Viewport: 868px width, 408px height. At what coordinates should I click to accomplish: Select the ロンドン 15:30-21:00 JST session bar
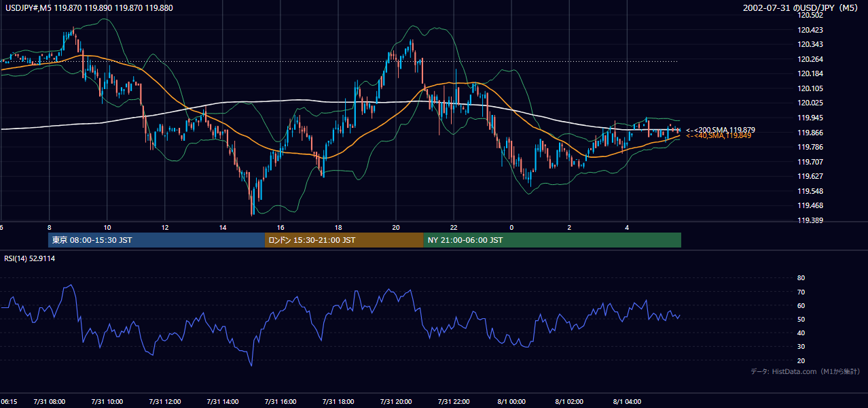pyautogui.click(x=344, y=240)
